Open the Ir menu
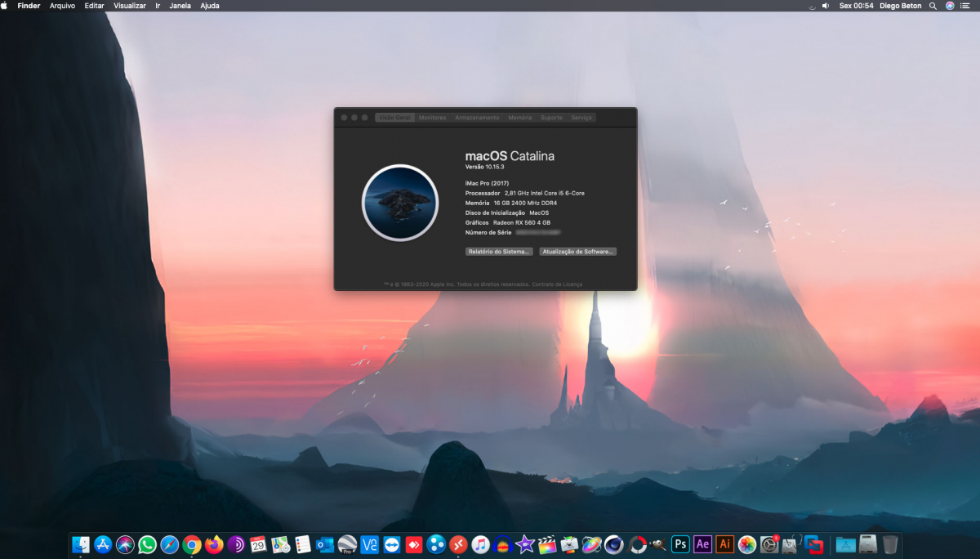The image size is (980, 559). 158,5
